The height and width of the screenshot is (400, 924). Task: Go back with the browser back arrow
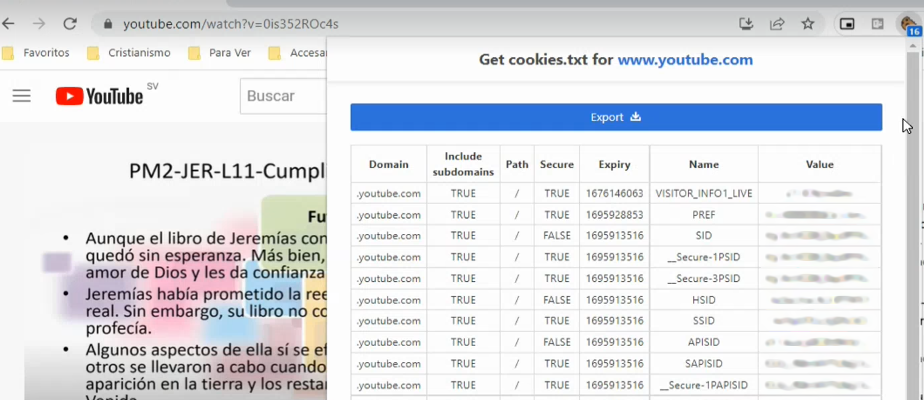8,24
